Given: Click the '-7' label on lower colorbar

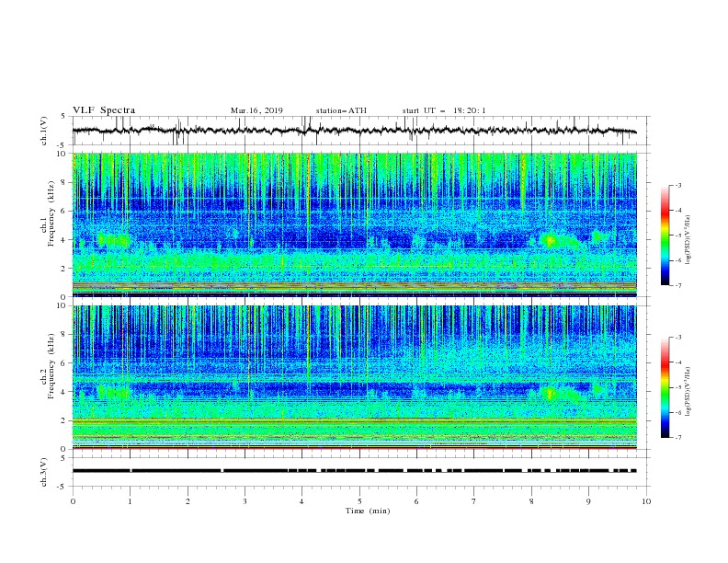Looking at the screenshot, I should pos(677,437).
